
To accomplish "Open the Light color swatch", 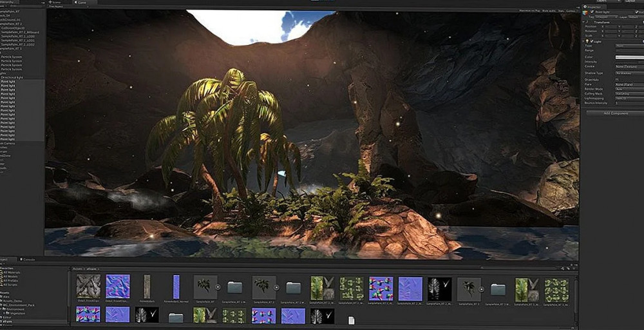I will (x=629, y=57).
